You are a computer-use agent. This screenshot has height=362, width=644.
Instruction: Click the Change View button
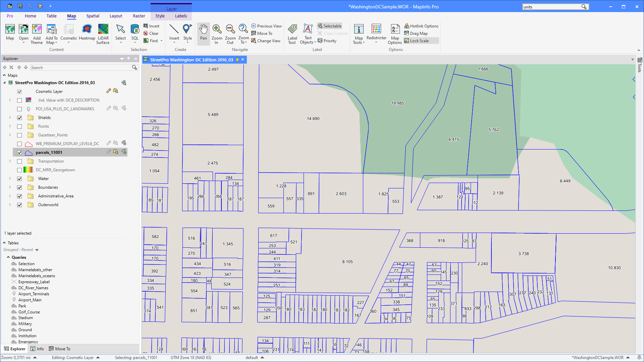coord(266,41)
